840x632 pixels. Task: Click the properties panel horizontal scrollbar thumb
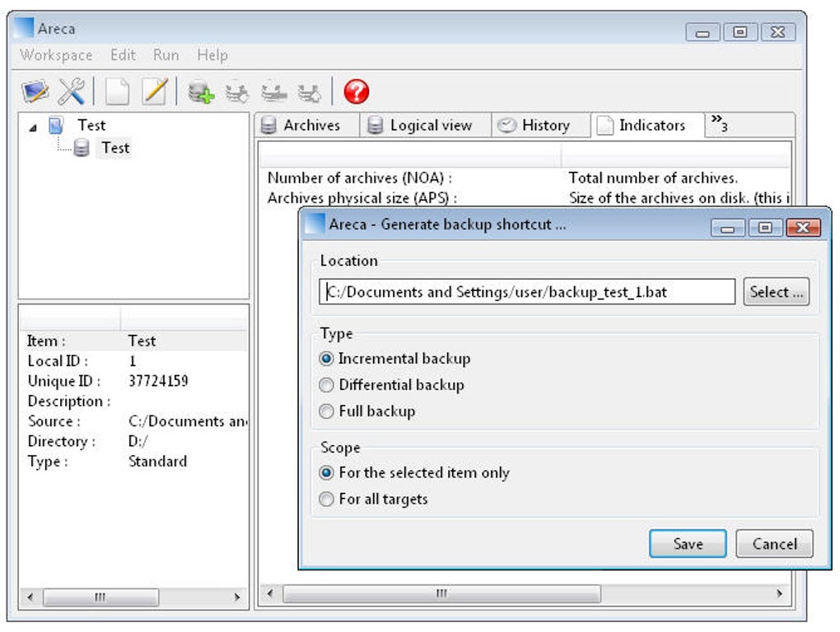pos(100,597)
